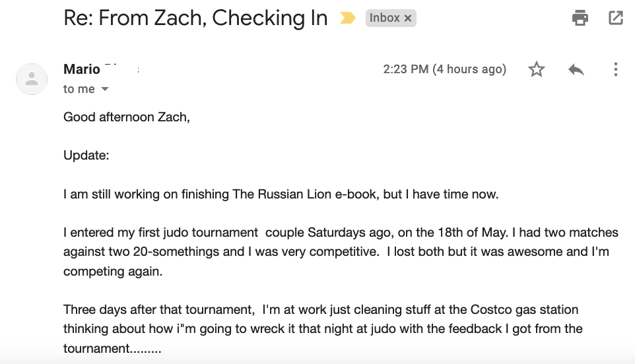The width and height of the screenshot is (635, 364).
Task: Click the subject 'Re: From Zach, Checking In'
Action: [x=195, y=18]
